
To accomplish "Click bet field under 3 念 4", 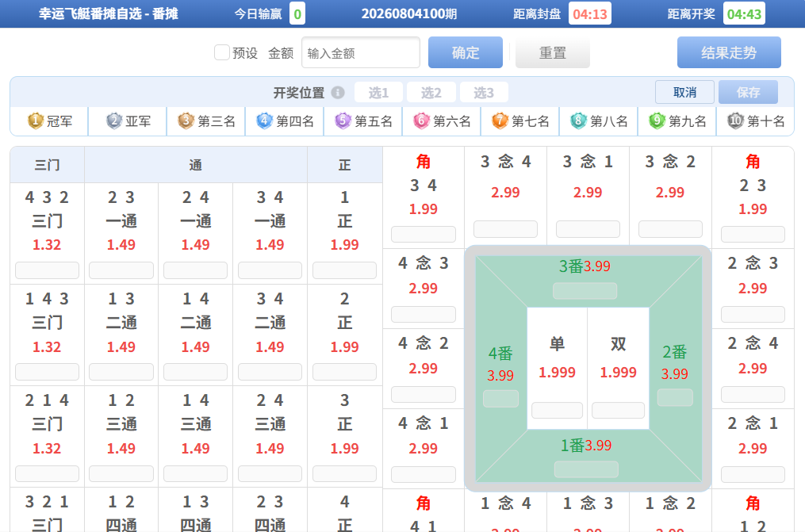I will tap(506, 229).
